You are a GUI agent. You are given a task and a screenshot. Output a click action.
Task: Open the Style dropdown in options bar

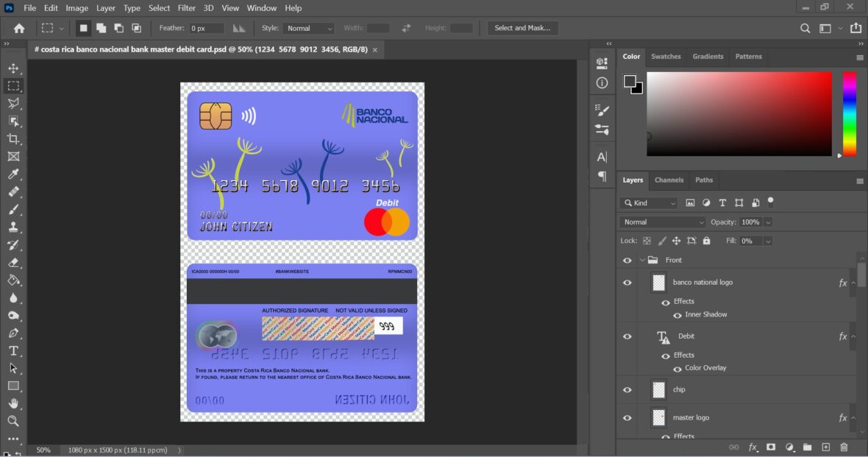(x=308, y=28)
